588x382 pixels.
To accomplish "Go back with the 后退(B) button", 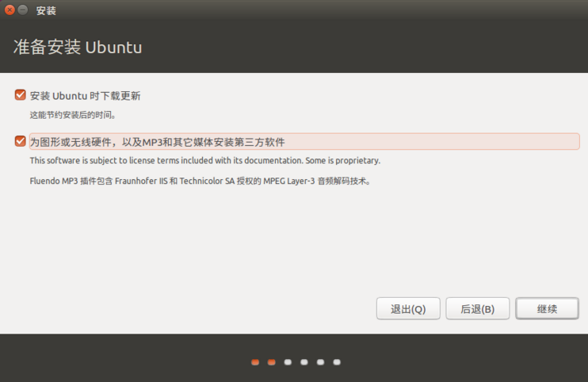I will [477, 308].
